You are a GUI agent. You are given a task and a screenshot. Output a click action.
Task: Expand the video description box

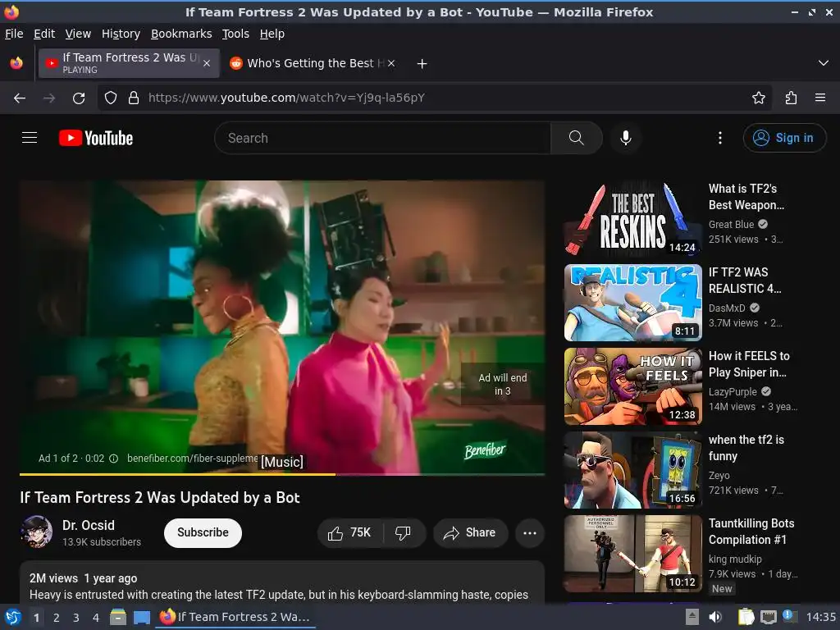click(282, 582)
